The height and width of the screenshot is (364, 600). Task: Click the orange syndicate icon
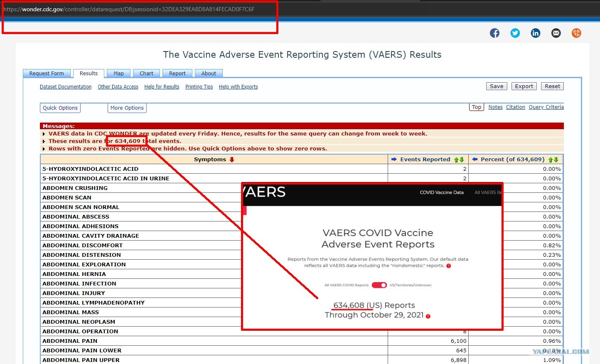(576, 33)
